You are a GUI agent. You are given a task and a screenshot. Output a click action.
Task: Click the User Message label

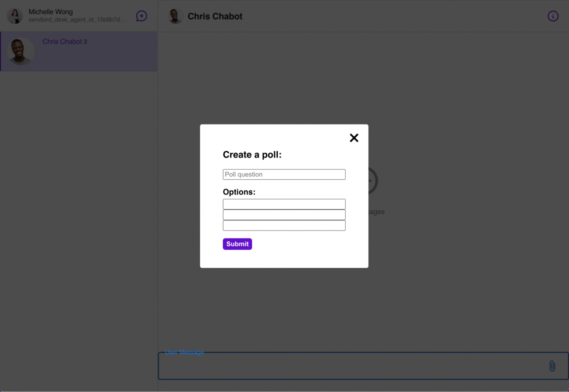click(x=184, y=352)
